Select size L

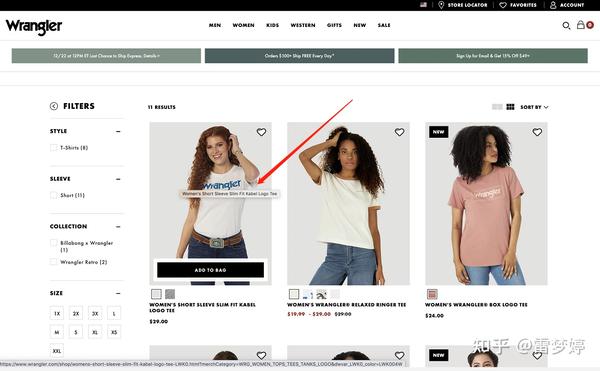(114, 313)
